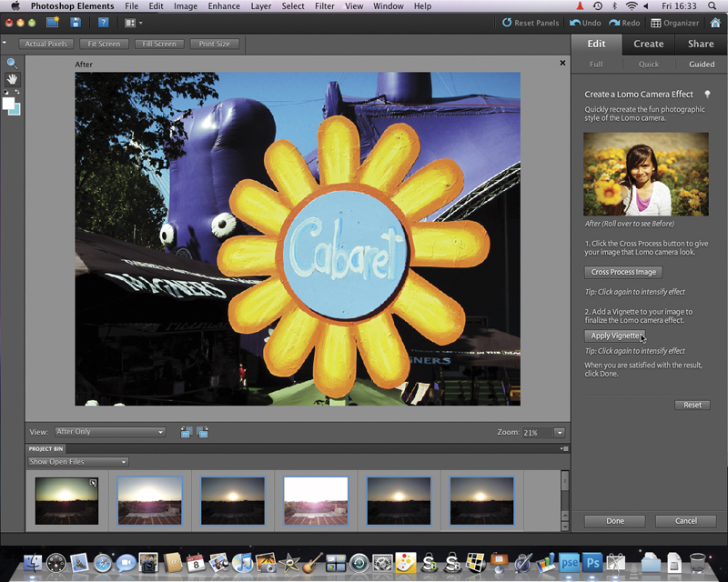728x582 pixels.
Task: Cancel the Lomo camera effect
Action: 686,521
